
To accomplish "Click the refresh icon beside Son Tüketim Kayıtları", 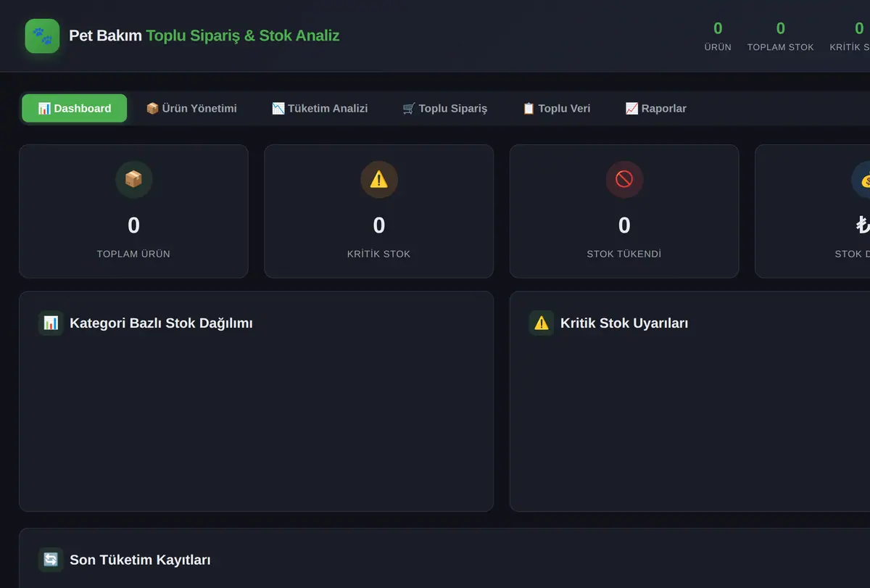I will (51, 559).
